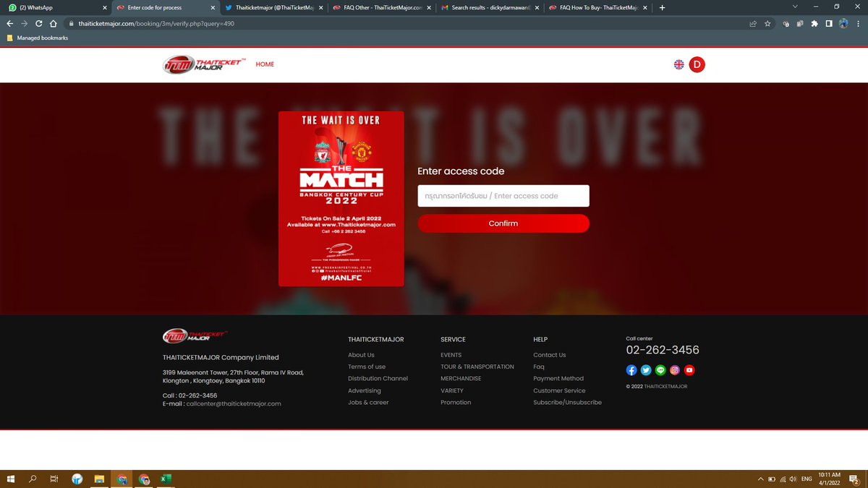Focus the Enter access code field
Screen dimensions: 868x488
(503, 196)
